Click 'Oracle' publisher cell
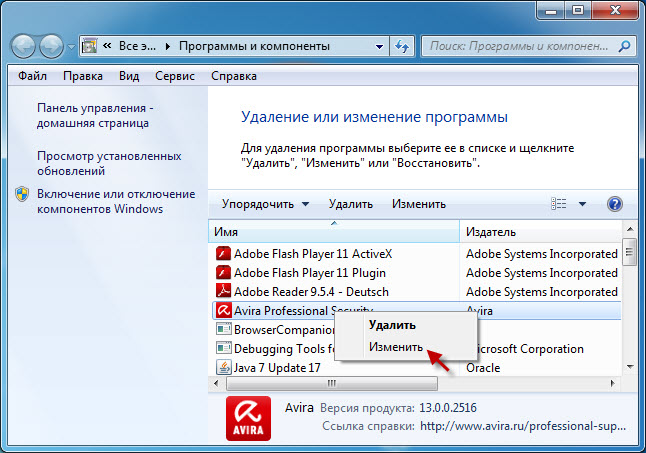 click(483, 368)
